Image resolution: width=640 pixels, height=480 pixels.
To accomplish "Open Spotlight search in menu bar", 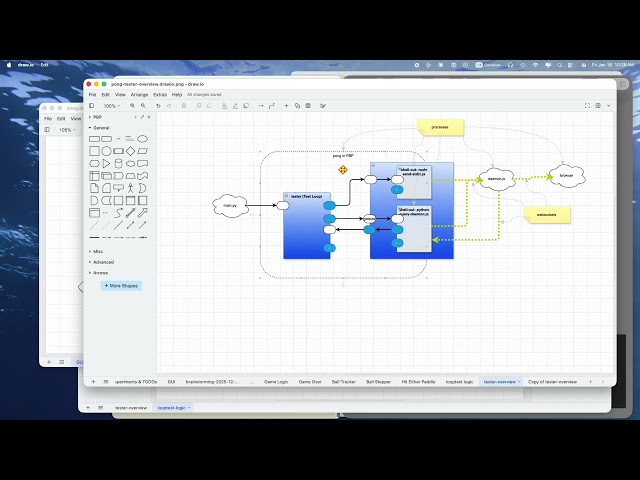I will [x=560, y=65].
